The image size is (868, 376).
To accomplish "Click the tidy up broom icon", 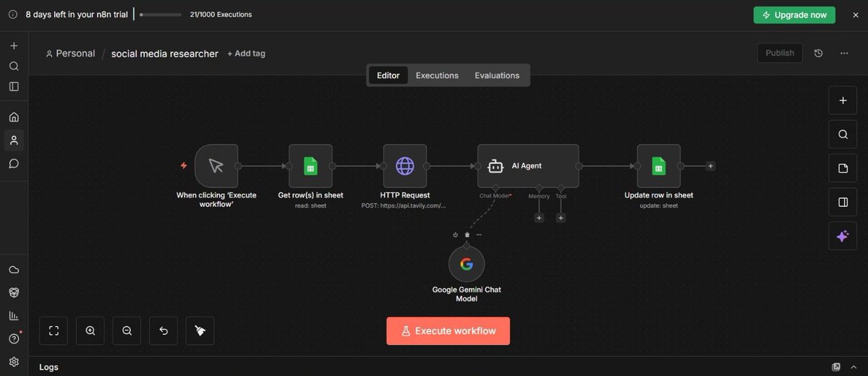I will pos(200,330).
